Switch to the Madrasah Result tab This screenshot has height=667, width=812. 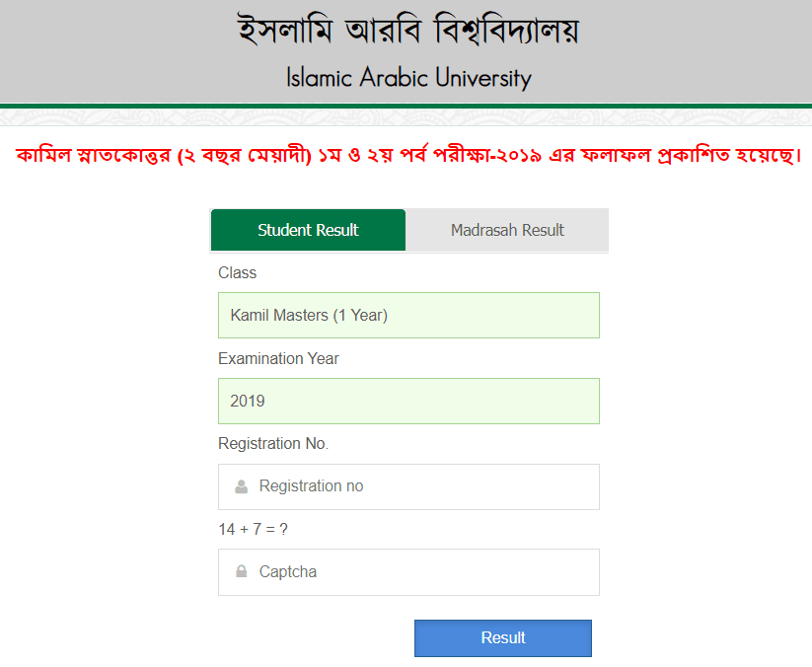(507, 230)
